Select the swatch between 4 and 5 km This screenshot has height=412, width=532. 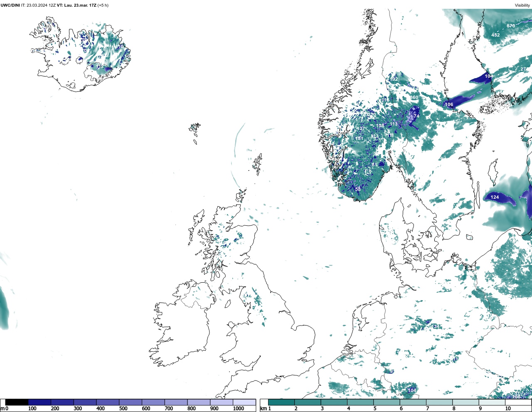(x=361, y=402)
